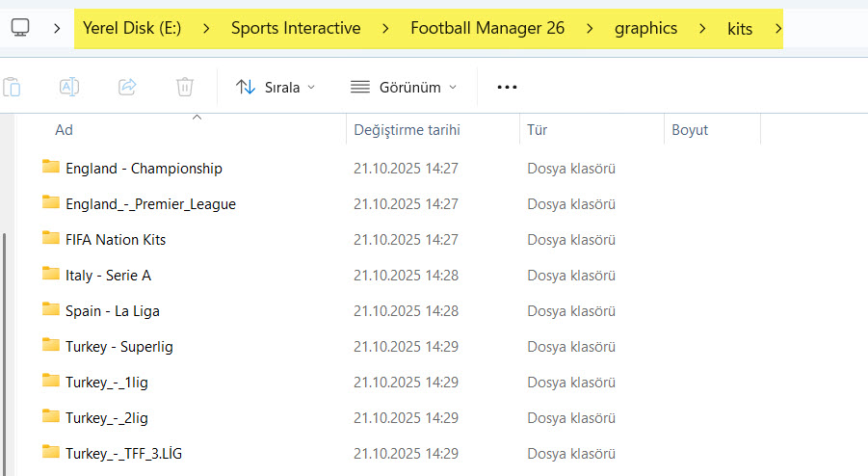Click the Paste clipboard icon
868x476 pixels.
12,87
